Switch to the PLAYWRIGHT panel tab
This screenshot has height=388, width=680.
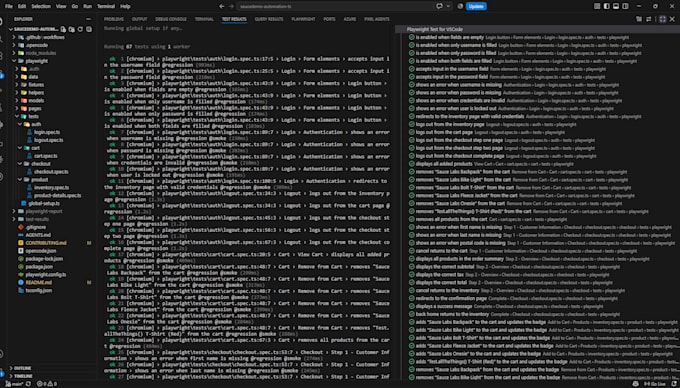pyautogui.click(x=303, y=19)
